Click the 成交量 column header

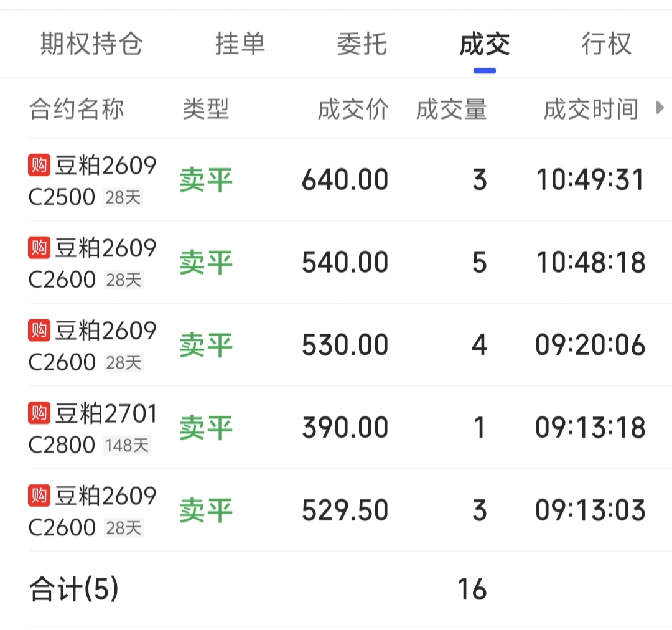click(x=452, y=109)
